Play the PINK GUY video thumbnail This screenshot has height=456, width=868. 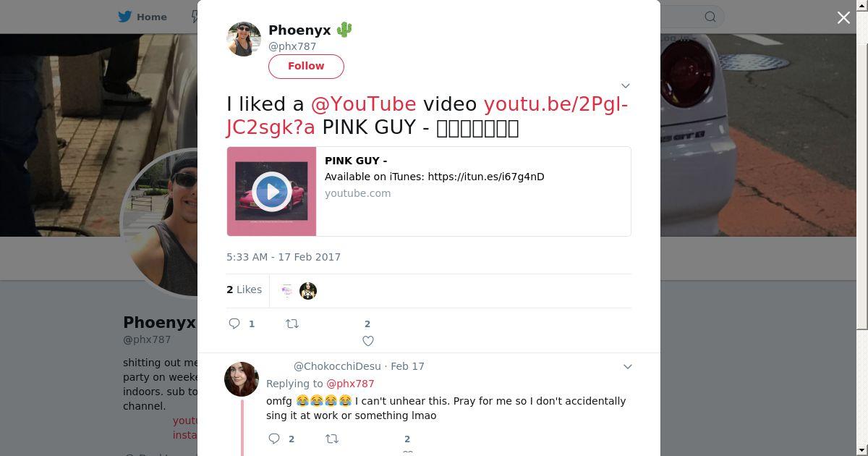pyautogui.click(x=272, y=192)
